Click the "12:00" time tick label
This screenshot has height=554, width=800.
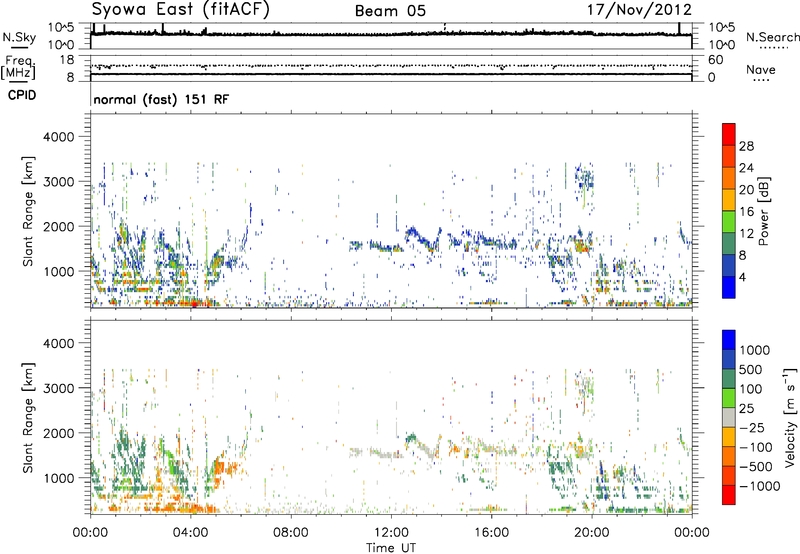pos(391,533)
